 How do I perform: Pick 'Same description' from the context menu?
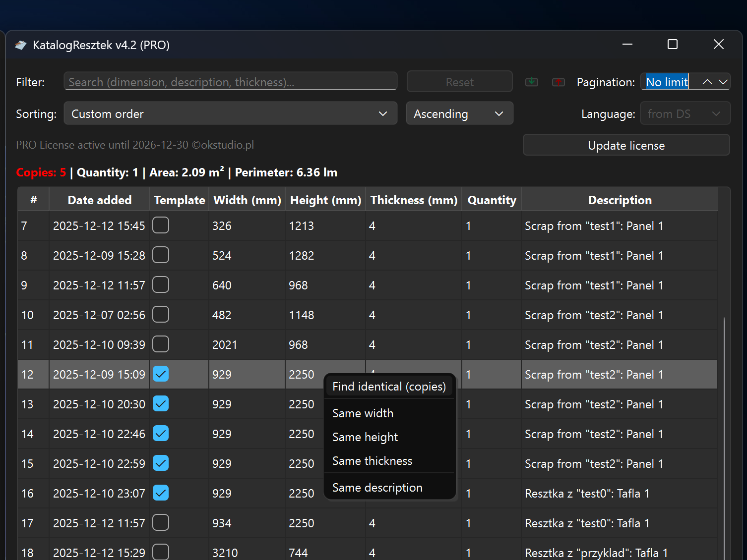[377, 488]
